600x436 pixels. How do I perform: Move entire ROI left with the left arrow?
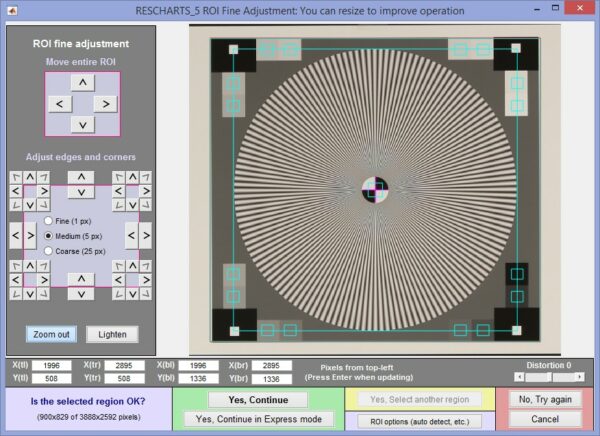click(60, 104)
